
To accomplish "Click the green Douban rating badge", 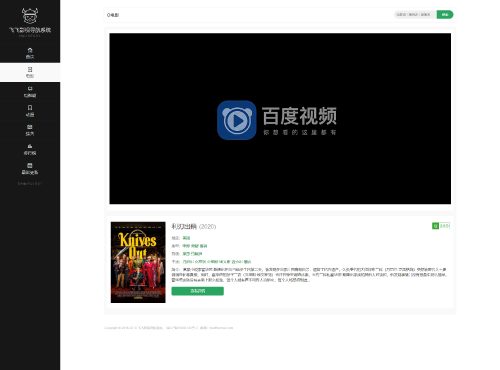I will [x=441, y=226].
